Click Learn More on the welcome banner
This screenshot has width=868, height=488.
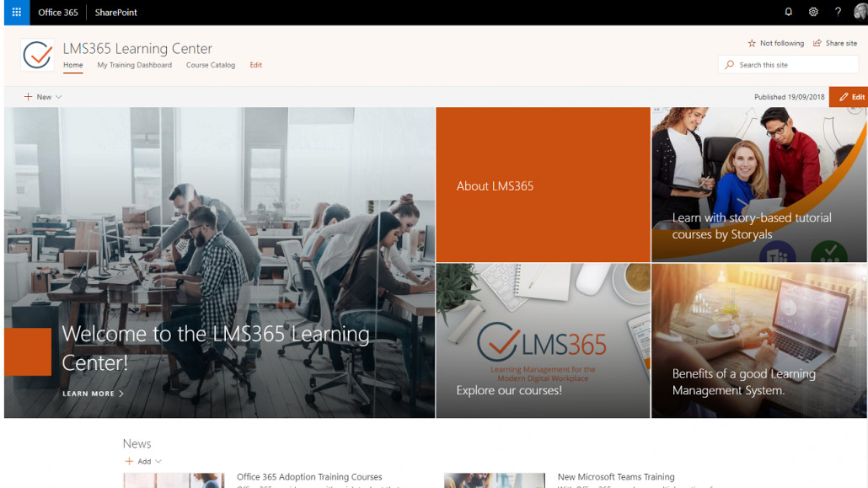pos(92,393)
